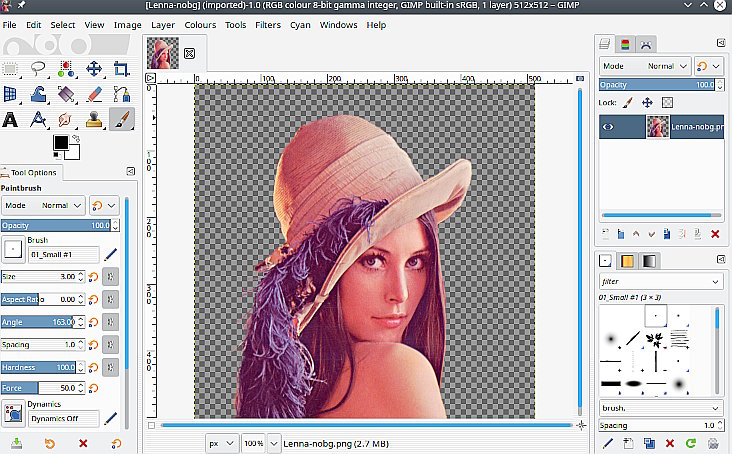Screen dimensions: 732x454
Task: Lower the layer with the down arrow
Action: (x=652, y=233)
